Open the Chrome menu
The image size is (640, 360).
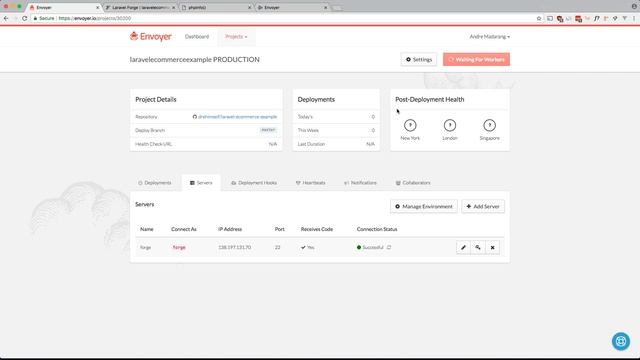coord(634,18)
